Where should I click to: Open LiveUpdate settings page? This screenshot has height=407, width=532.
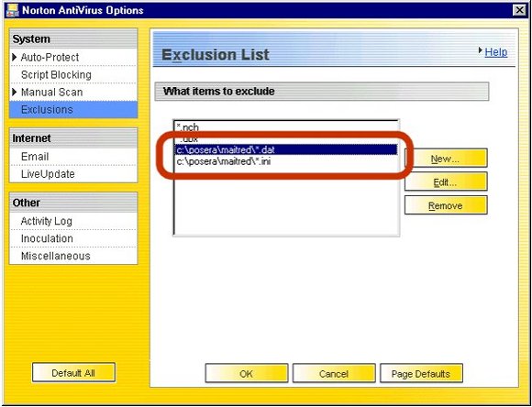48,174
